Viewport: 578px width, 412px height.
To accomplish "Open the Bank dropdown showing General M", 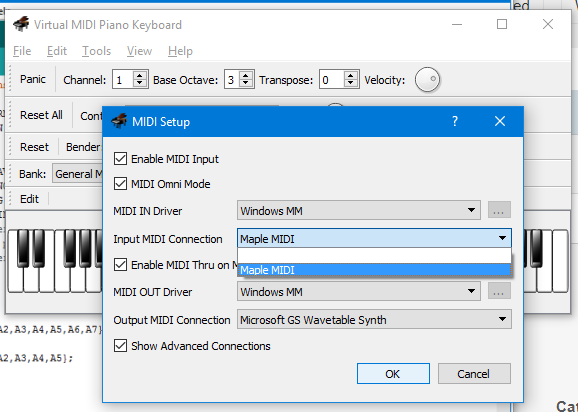I will [x=77, y=173].
